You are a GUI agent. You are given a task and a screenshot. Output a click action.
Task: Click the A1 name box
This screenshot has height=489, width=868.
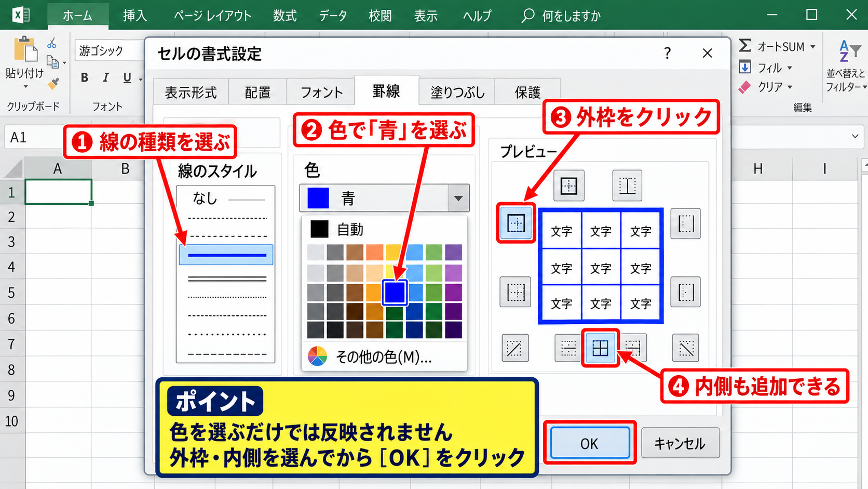[33, 137]
